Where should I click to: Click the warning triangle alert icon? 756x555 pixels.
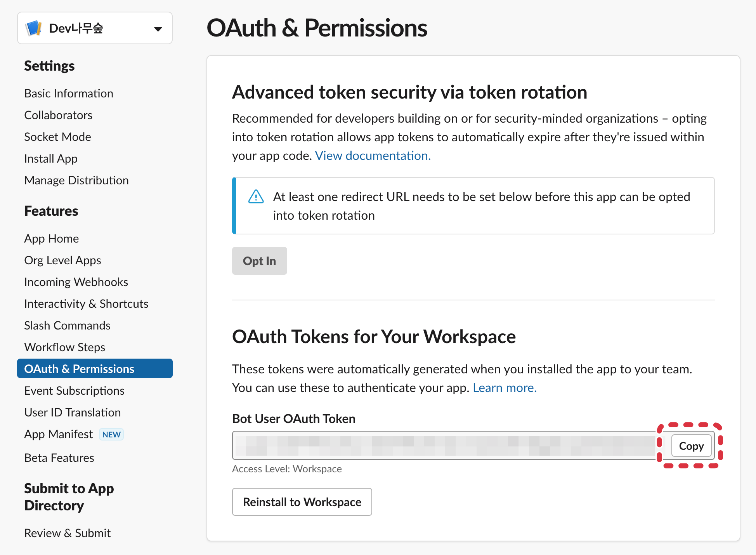256,197
